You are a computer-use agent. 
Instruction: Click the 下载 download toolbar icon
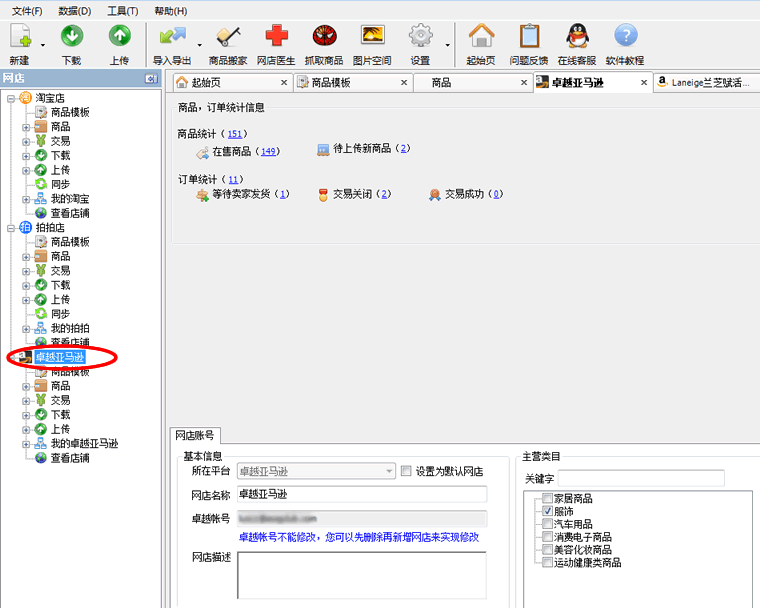coord(72,36)
